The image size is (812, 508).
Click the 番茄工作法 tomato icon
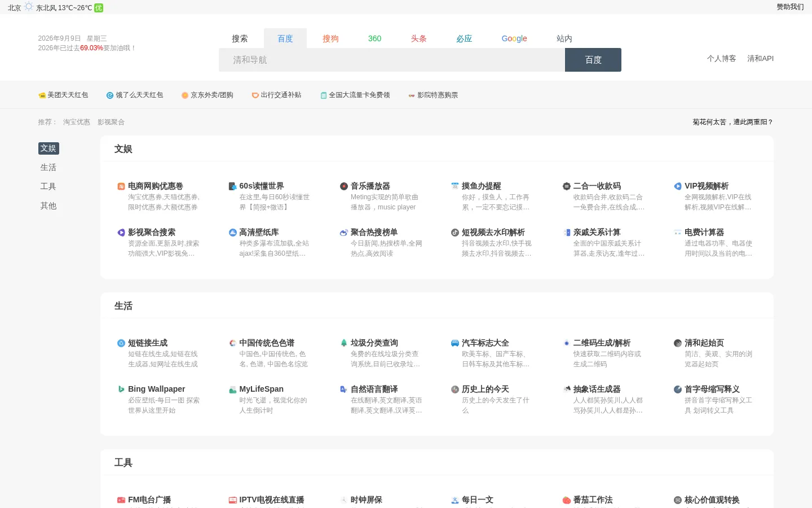[x=566, y=500]
